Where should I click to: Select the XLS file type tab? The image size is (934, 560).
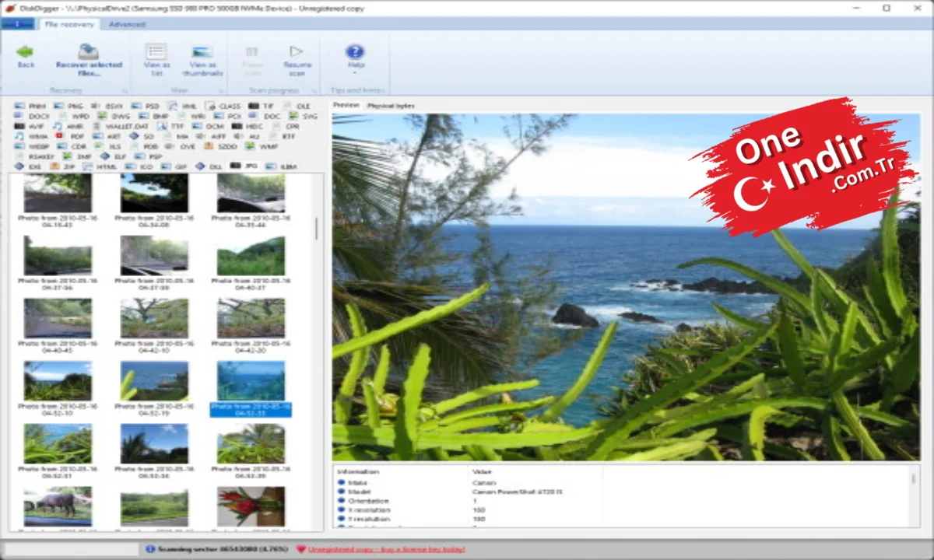107,146
